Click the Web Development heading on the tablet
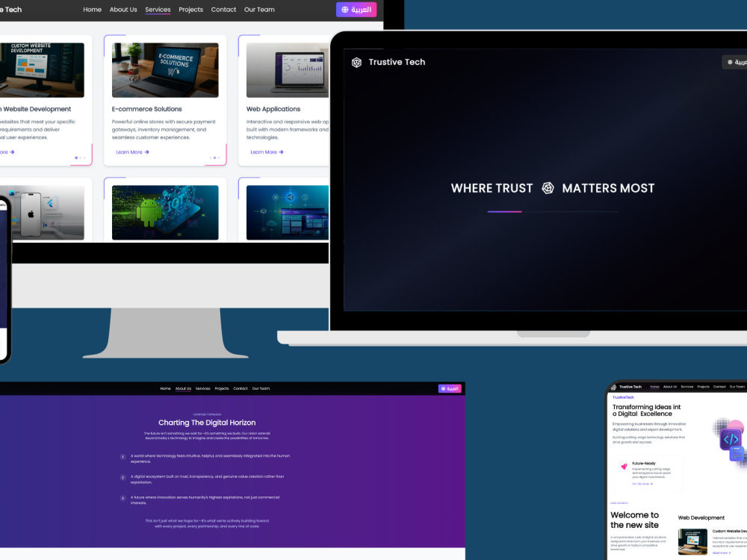 click(701, 517)
